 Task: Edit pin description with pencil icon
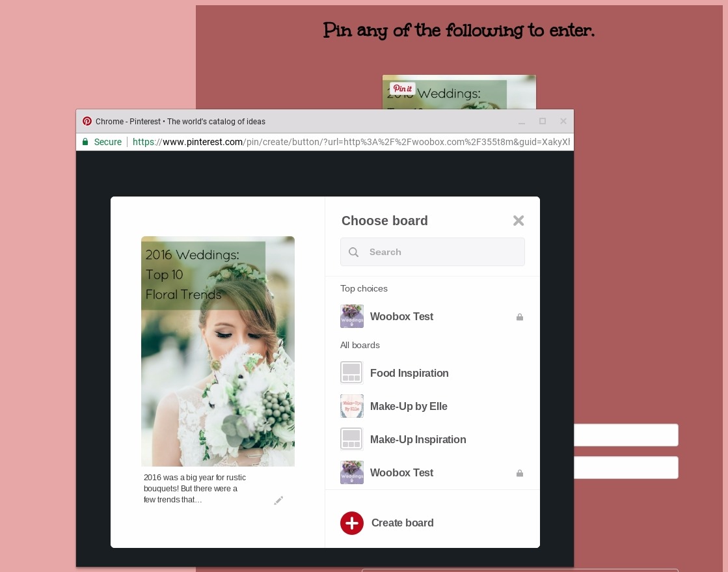point(278,500)
